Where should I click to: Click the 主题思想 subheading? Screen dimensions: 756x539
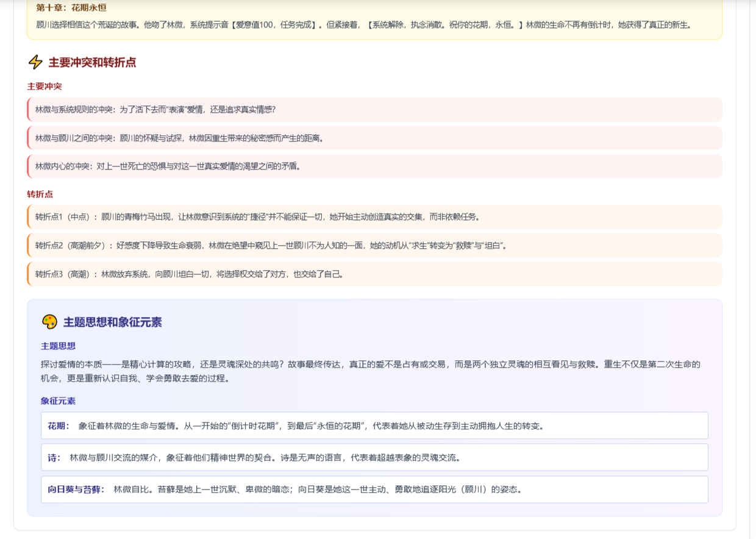coord(58,346)
